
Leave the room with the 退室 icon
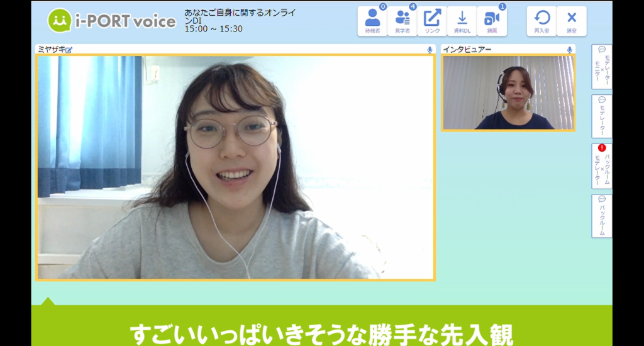click(x=571, y=21)
